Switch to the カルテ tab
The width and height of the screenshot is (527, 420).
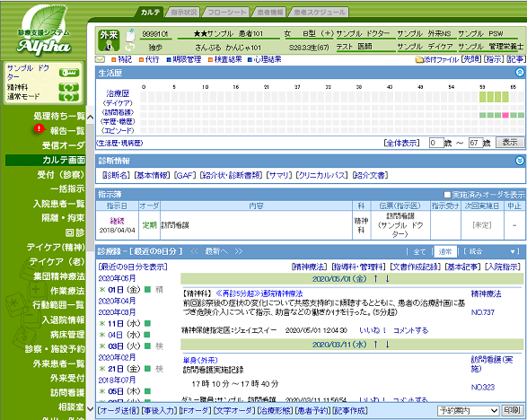pyautogui.click(x=150, y=12)
